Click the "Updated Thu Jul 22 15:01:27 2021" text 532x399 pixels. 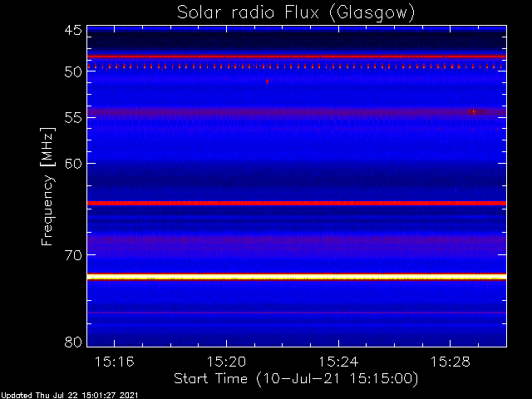[x=70, y=396]
